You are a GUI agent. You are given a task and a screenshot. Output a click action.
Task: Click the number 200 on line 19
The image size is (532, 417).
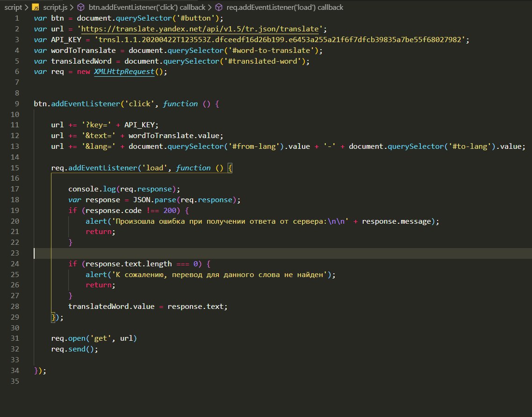pyautogui.click(x=170, y=211)
